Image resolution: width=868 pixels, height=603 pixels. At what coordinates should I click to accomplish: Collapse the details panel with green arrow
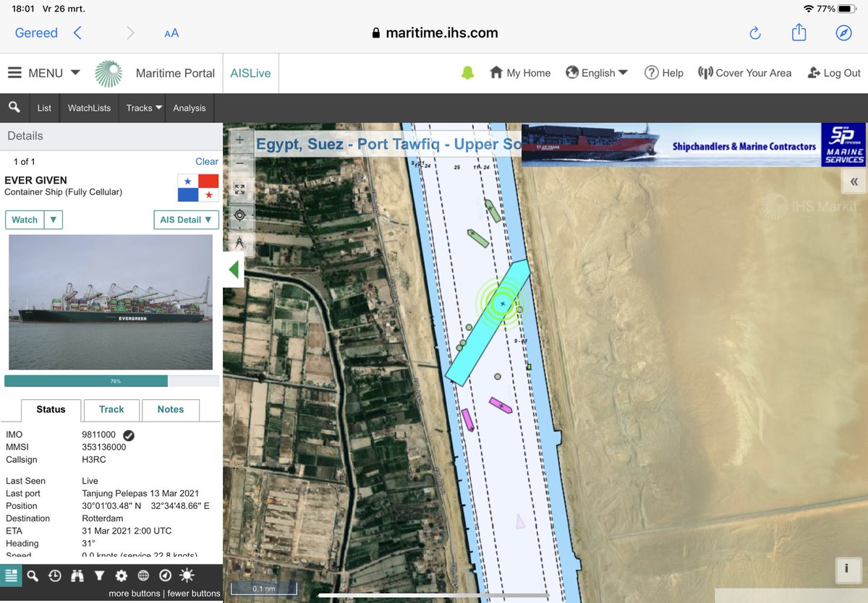coord(234,270)
